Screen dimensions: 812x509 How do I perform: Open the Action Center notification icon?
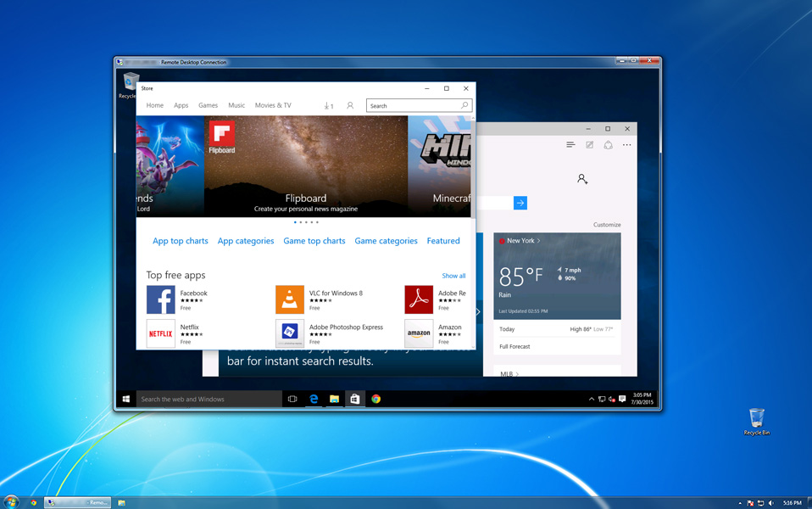pyautogui.click(x=622, y=399)
